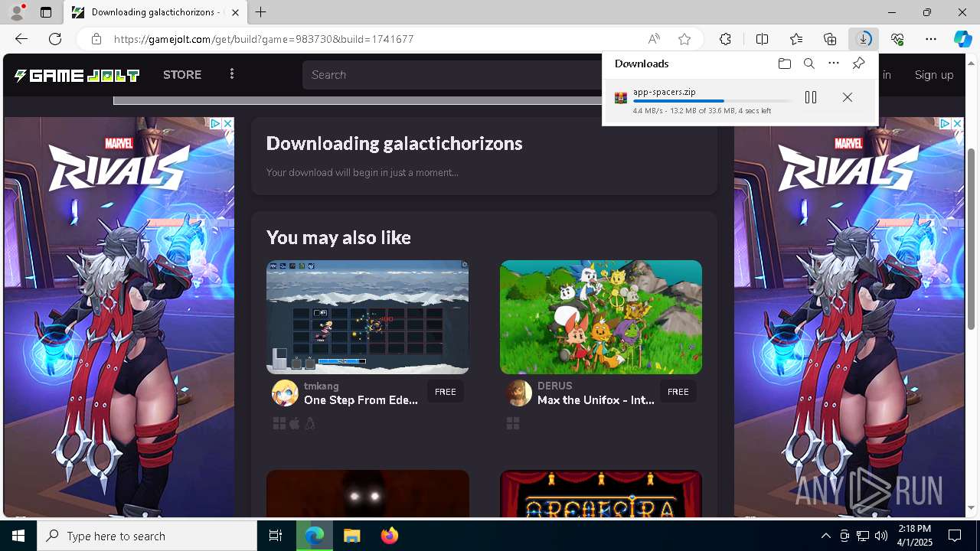Open volume control in system tray
This screenshot has width=980, height=551.
click(x=881, y=536)
